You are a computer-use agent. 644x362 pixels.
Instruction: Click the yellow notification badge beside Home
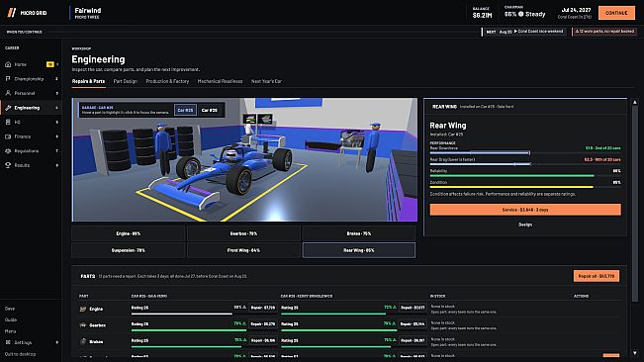tap(50, 64)
